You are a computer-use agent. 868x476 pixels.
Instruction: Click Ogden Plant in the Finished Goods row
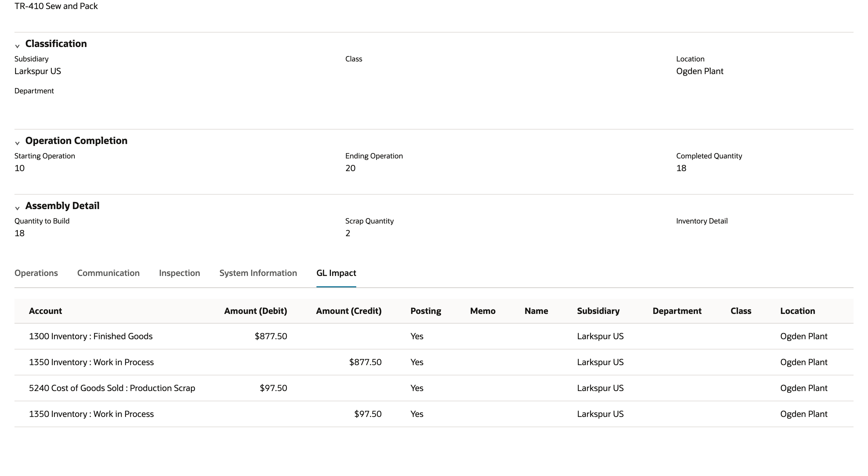coord(804,336)
